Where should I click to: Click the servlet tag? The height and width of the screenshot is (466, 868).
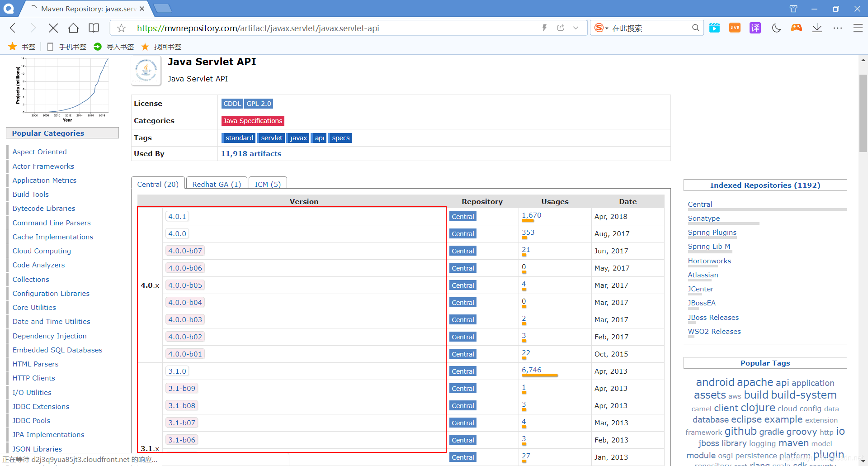272,138
